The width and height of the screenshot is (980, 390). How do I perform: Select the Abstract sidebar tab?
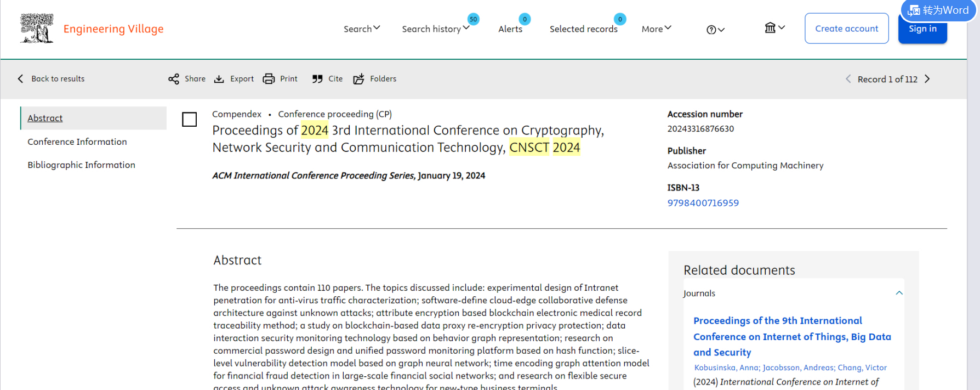[94, 118]
